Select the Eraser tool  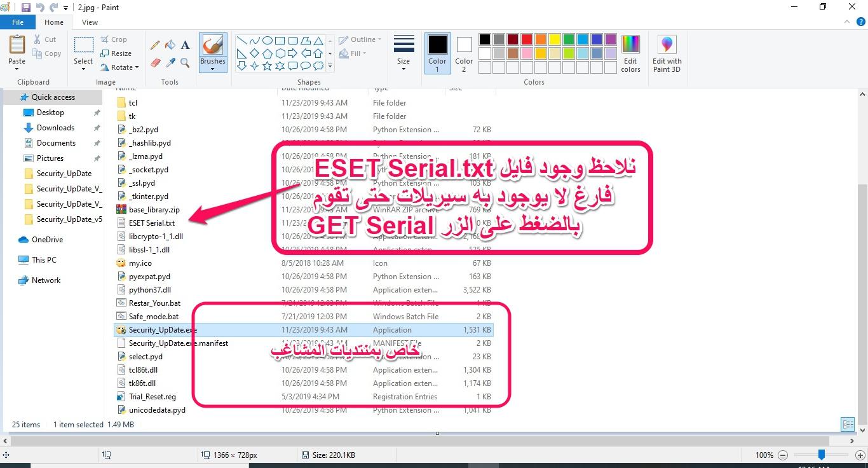click(155, 63)
